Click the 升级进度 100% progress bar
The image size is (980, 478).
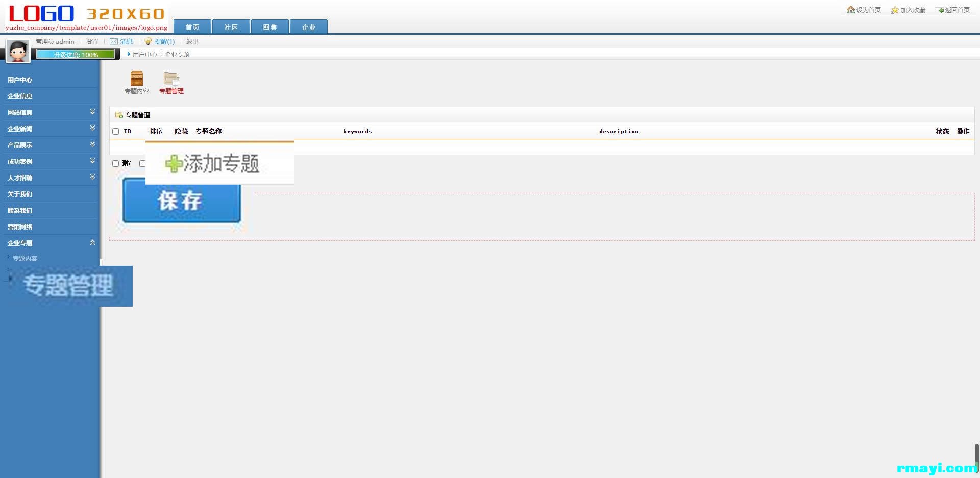[76, 55]
